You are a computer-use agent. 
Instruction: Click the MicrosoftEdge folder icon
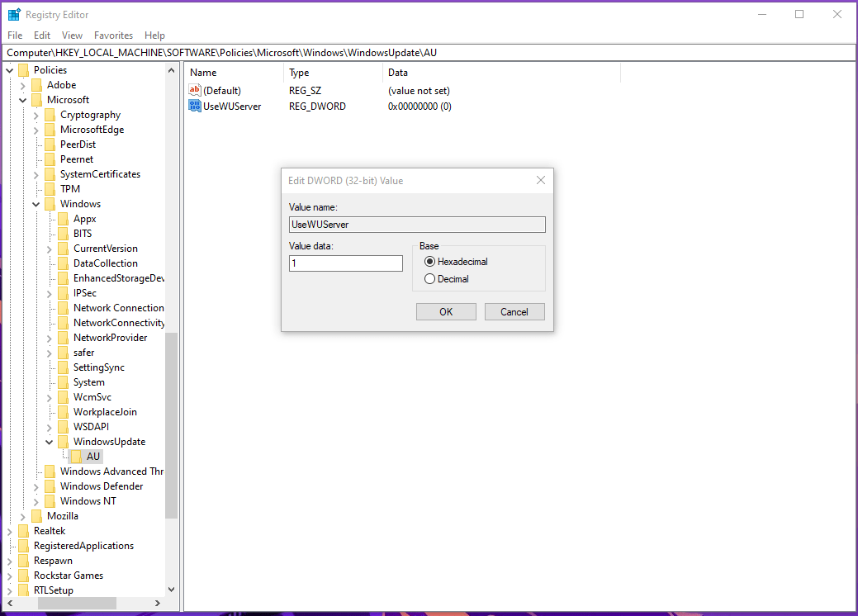coord(50,129)
